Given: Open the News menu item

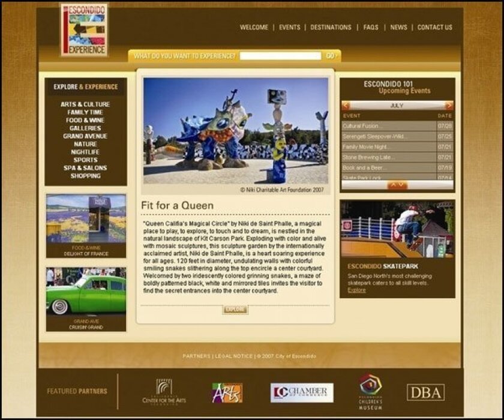Looking at the screenshot, I should [398, 28].
